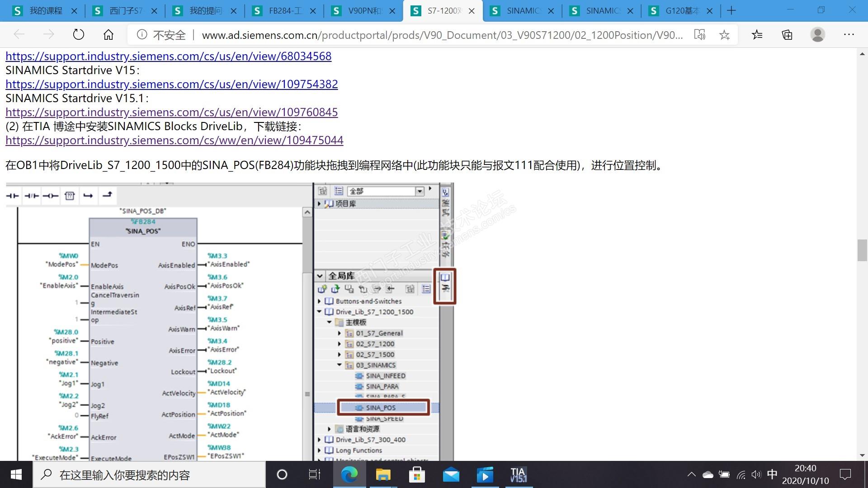Open DriveLib download link 109475044

coord(174,140)
